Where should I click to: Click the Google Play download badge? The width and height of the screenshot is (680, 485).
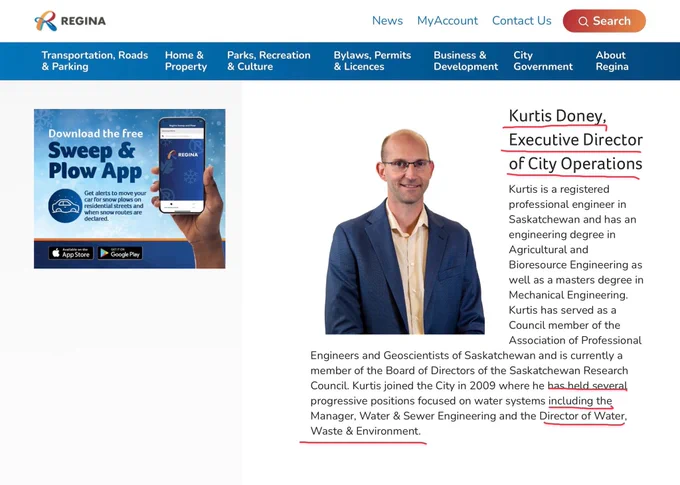click(x=120, y=253)
